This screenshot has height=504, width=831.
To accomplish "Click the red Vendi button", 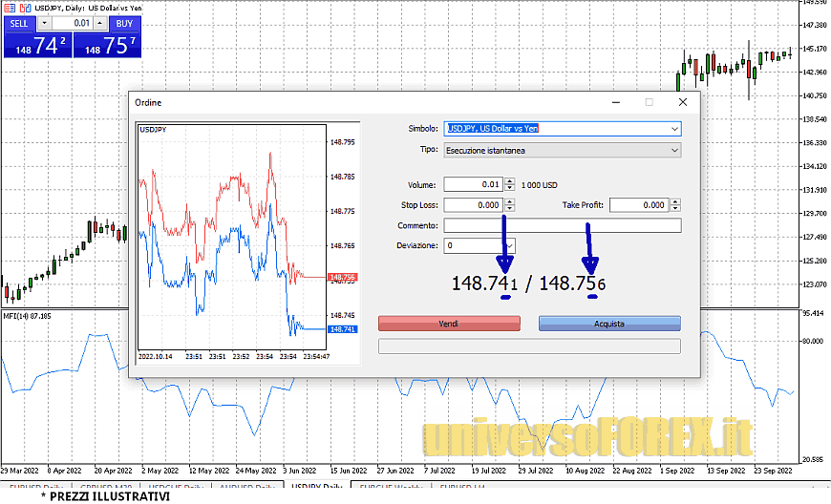I will click(x=449, y=324).
